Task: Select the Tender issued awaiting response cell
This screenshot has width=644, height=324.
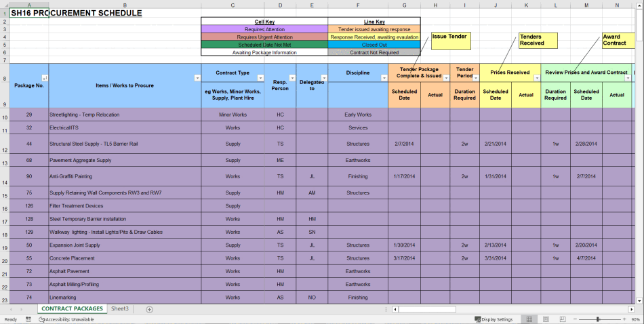Action: (374, 30)
